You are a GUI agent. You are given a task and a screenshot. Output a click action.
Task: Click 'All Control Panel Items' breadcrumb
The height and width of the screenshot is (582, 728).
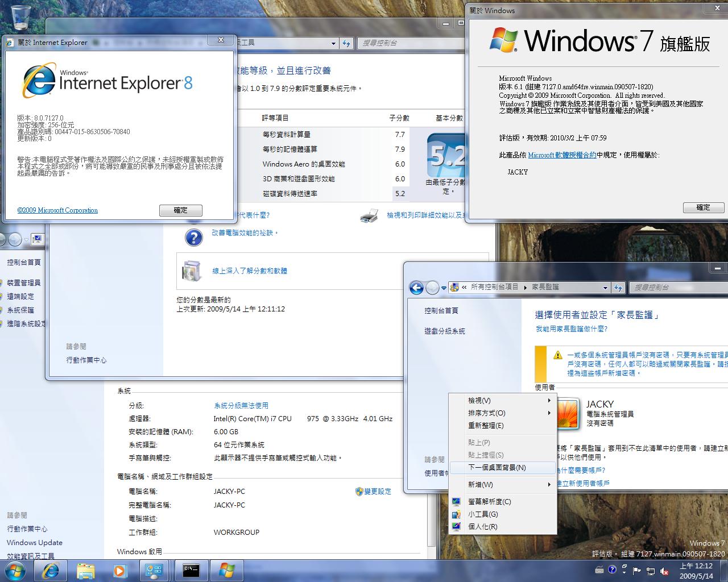[495, 288]
